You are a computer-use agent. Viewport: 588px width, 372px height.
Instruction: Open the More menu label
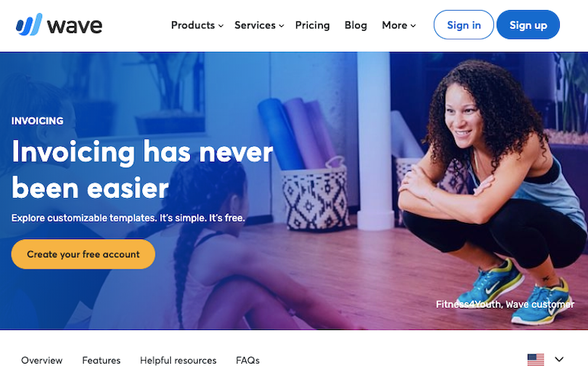(x=395, y=25)
